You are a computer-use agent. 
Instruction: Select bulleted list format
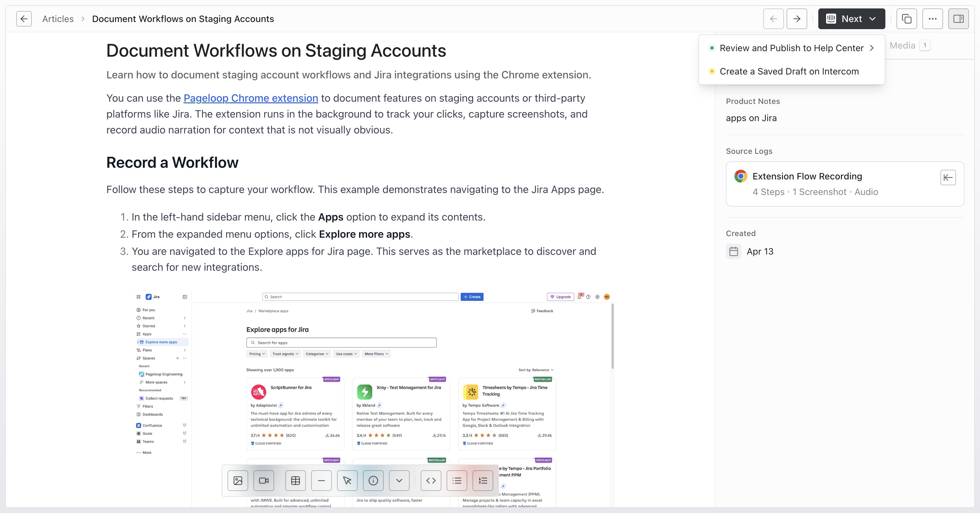457,481
